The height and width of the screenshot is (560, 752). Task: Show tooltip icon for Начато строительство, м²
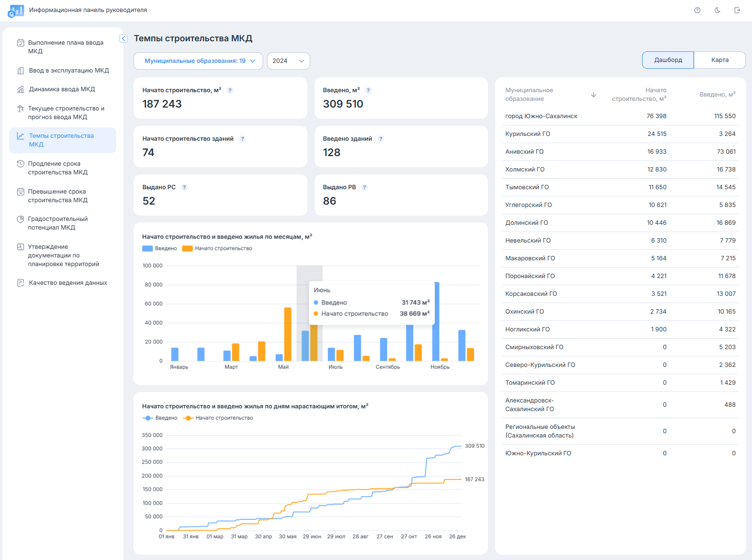[230, 90]
